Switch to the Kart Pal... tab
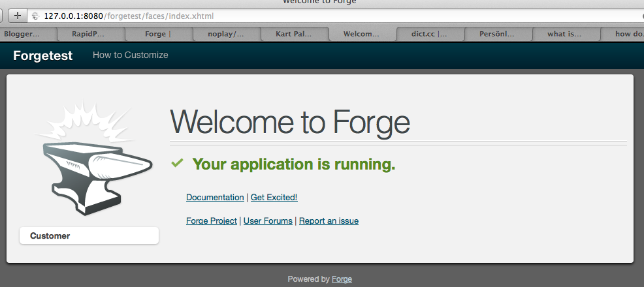The width and height of the screenshot is (644, 287). pyautogui.click(x=295, y=35)
